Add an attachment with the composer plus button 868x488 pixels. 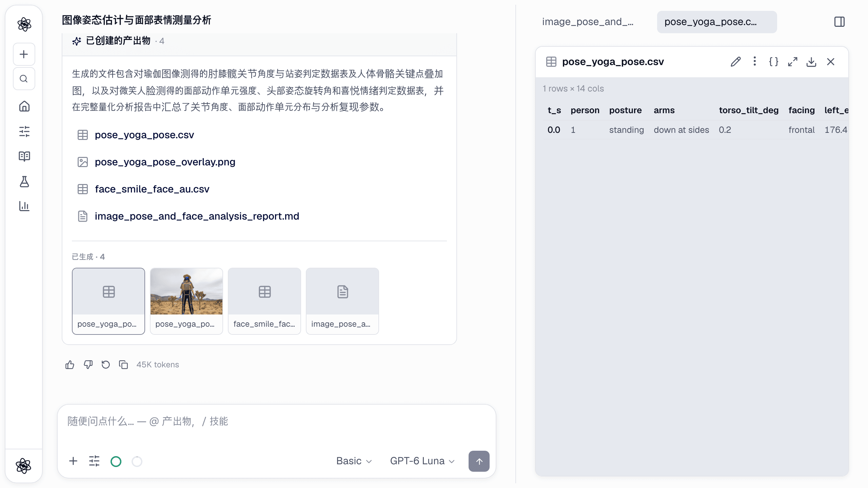(73, 461)
